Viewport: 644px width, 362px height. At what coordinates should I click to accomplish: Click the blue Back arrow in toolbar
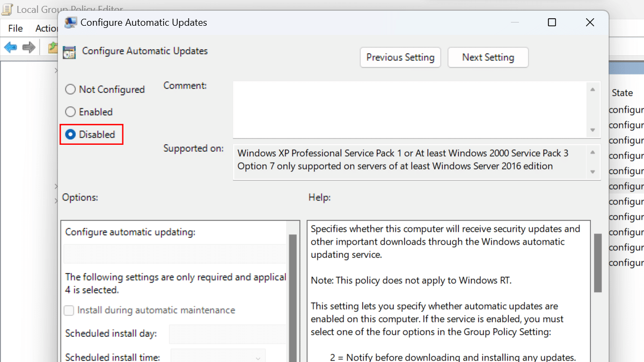click(10, 48)
